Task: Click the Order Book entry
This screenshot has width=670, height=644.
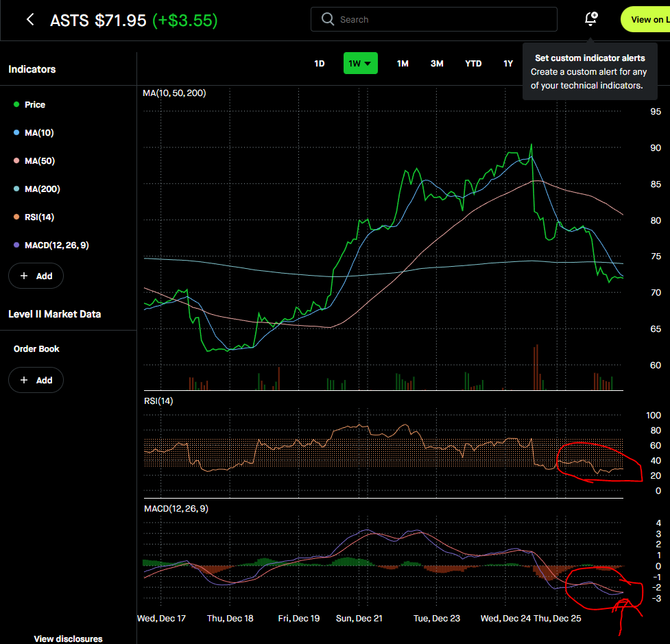Action: click(36, 348)
